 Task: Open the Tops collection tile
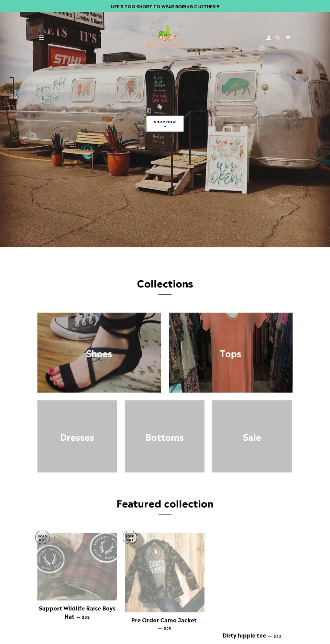click(231, 352)
